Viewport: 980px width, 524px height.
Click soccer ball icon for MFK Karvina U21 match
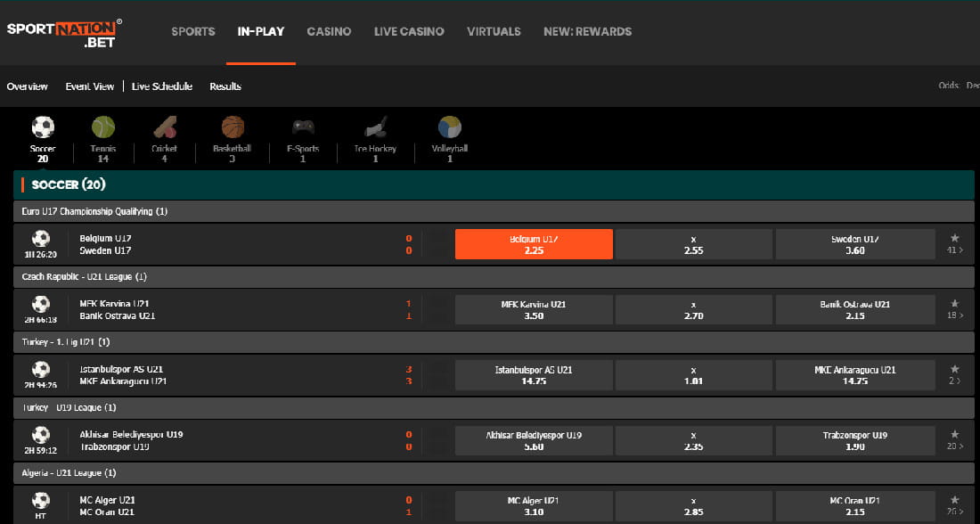[x=41, y=303]
